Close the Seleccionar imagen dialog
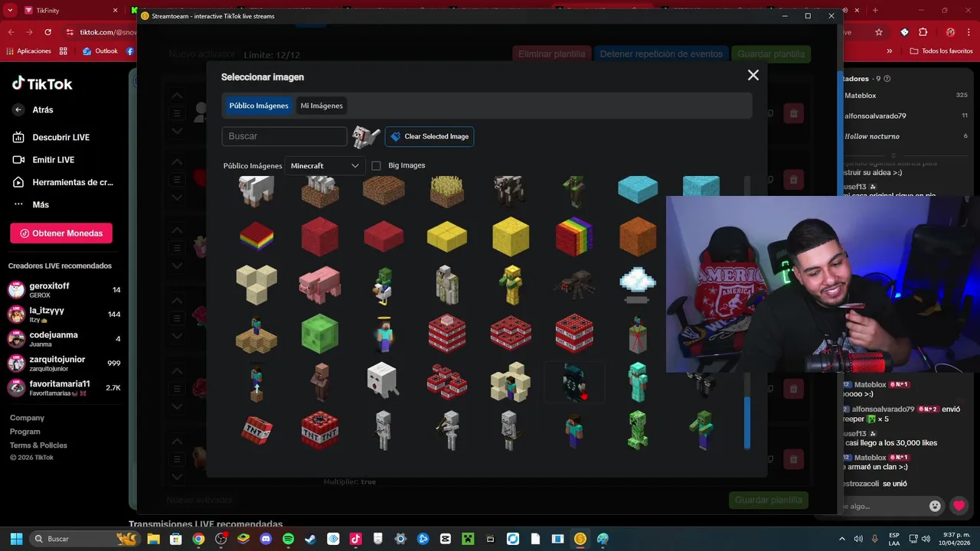980x551 pixels. point(753,75)
